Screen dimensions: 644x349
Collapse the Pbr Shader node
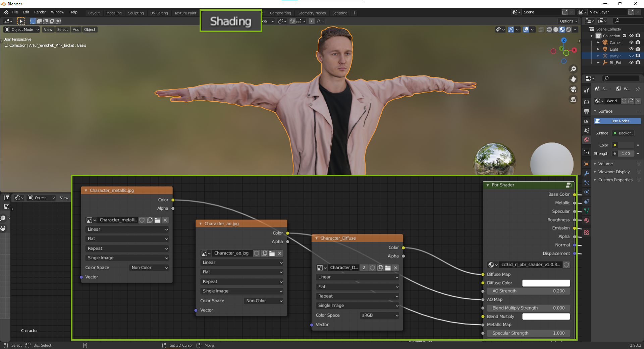click(x=488, y=185)
